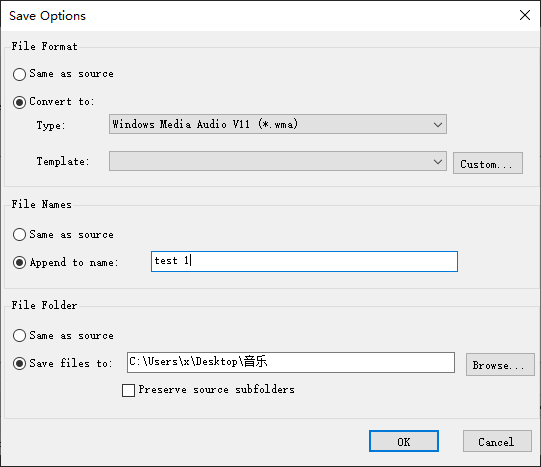The width and height of the screenshot is (541, 467).
Task: Click the Custom template button
Action: (x=488, y=163)
